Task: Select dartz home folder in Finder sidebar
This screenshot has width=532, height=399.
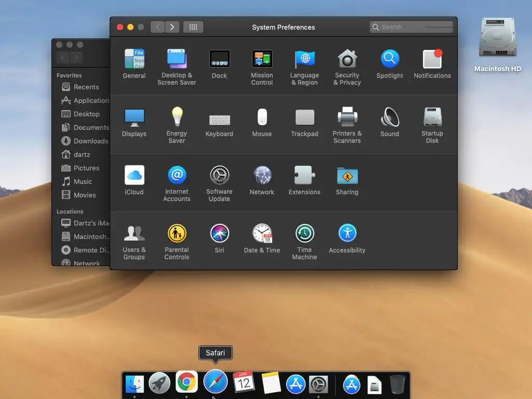Action: pos(76,154)
